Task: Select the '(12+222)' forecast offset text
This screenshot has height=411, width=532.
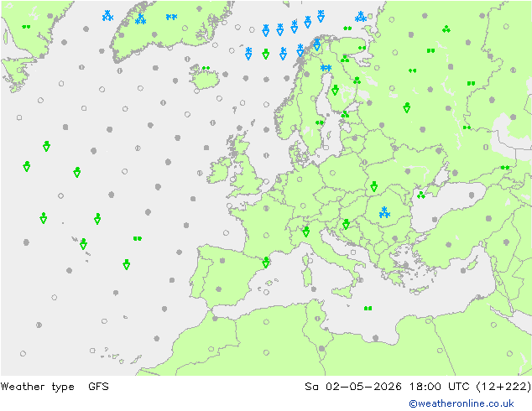Action: (x=503, y=386)
